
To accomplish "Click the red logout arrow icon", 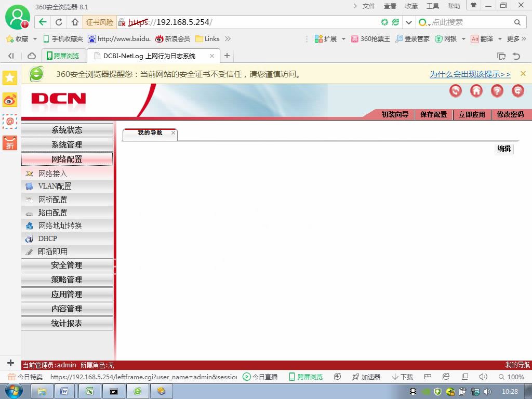I will (518, 90).
